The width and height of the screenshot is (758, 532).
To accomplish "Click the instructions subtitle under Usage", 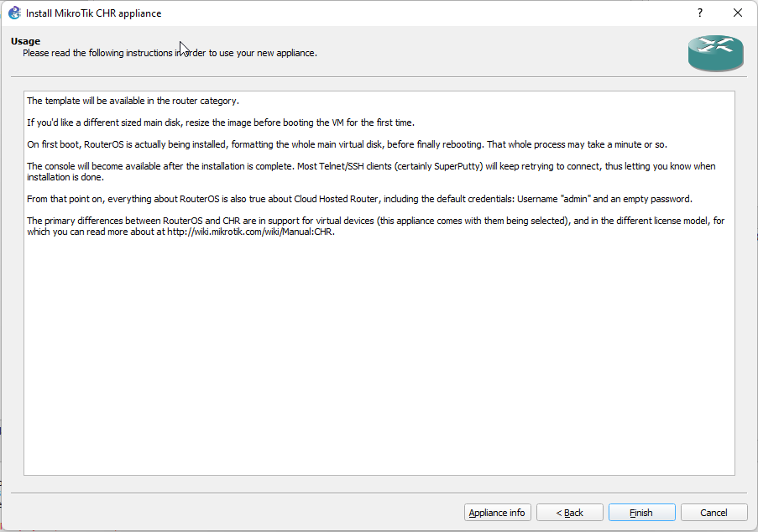I will (168, 53).
